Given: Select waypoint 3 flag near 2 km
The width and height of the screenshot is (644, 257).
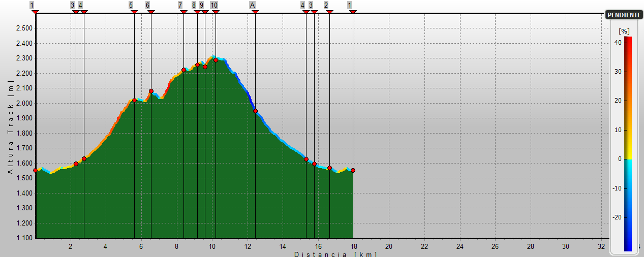Looking at the screenshot, I should point(73,5).
